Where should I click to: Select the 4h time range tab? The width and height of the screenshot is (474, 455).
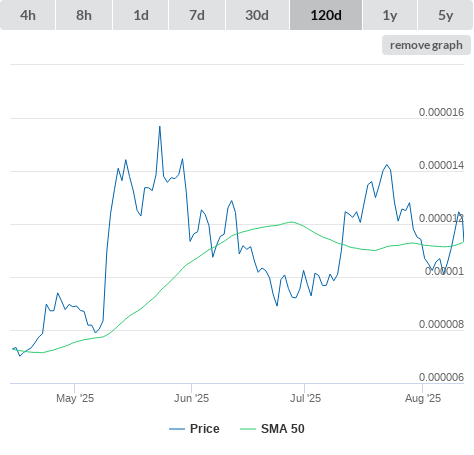(x=28, y=15)
